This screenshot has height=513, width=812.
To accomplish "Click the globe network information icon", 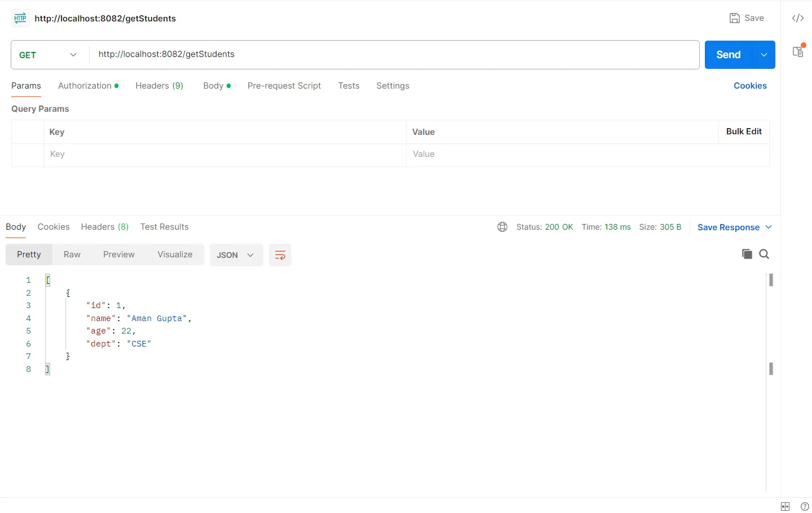I will coord(502,227).
